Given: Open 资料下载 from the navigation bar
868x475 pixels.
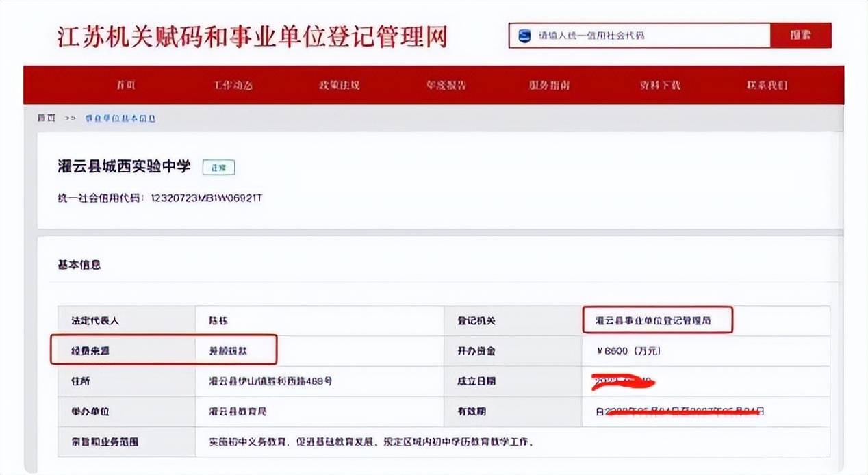Looking at the screenshot, I should tap(660, 86).
